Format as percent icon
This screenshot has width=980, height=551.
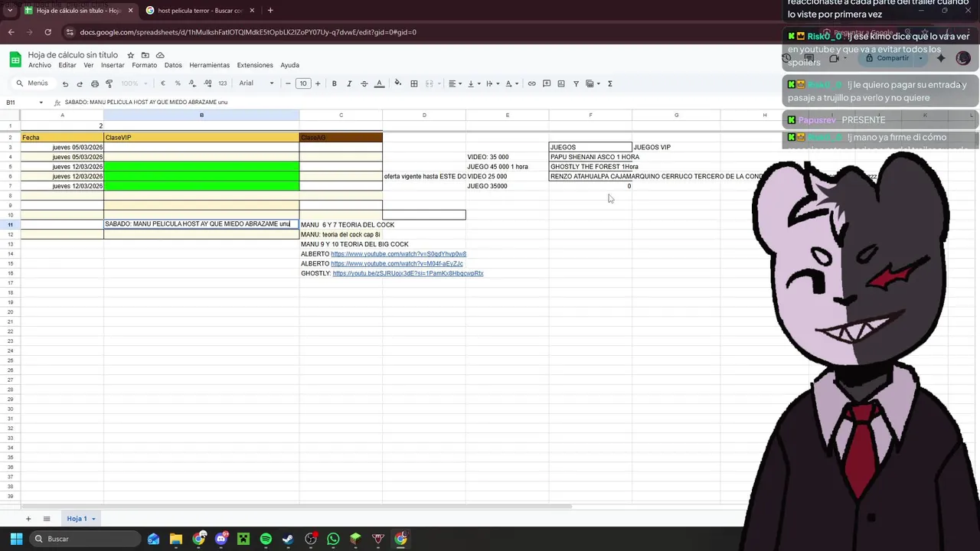point(178,83)
